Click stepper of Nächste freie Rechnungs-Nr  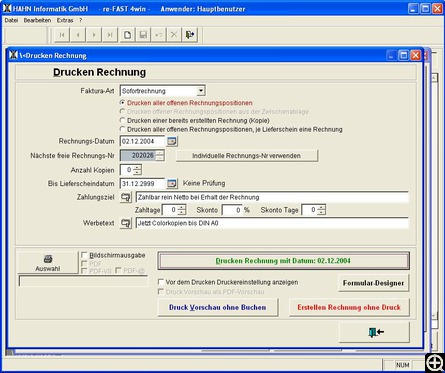click(160, 155)
